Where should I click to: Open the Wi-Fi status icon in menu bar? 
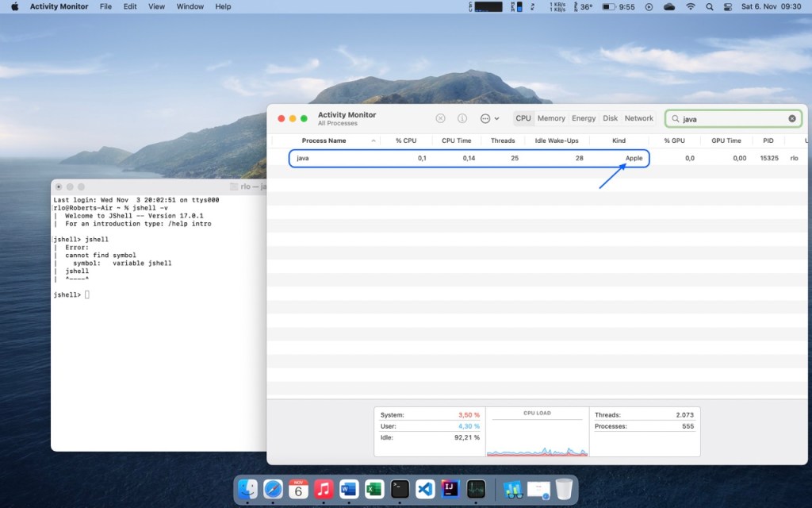click(691, 6)
